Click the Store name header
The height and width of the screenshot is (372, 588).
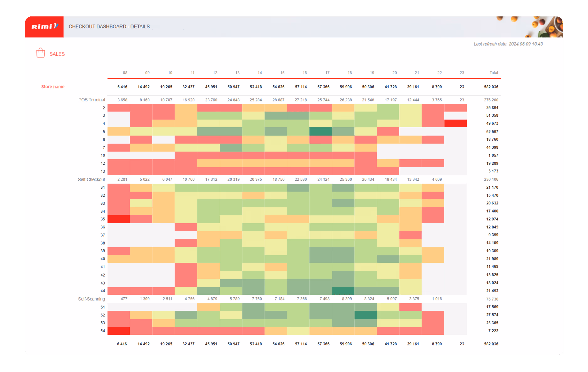(53, 87)
